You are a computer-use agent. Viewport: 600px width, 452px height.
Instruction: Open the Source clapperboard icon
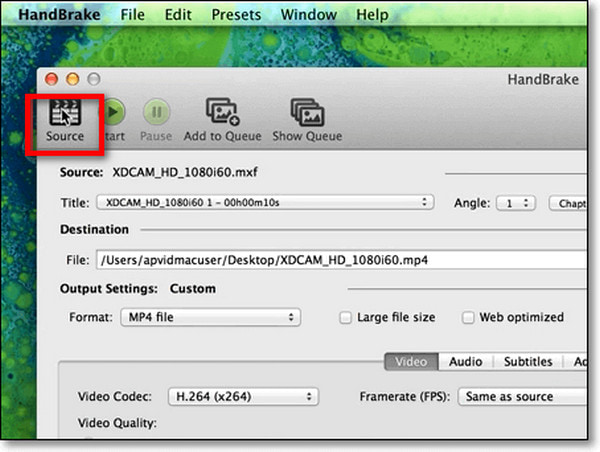(x=65, y=113)
